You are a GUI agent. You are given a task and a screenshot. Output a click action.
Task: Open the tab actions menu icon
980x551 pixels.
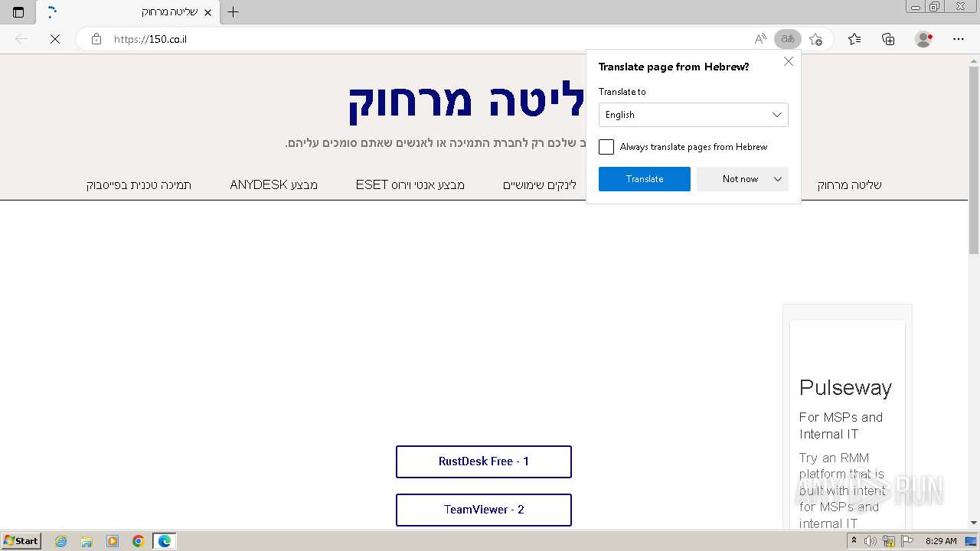point(18,12)
